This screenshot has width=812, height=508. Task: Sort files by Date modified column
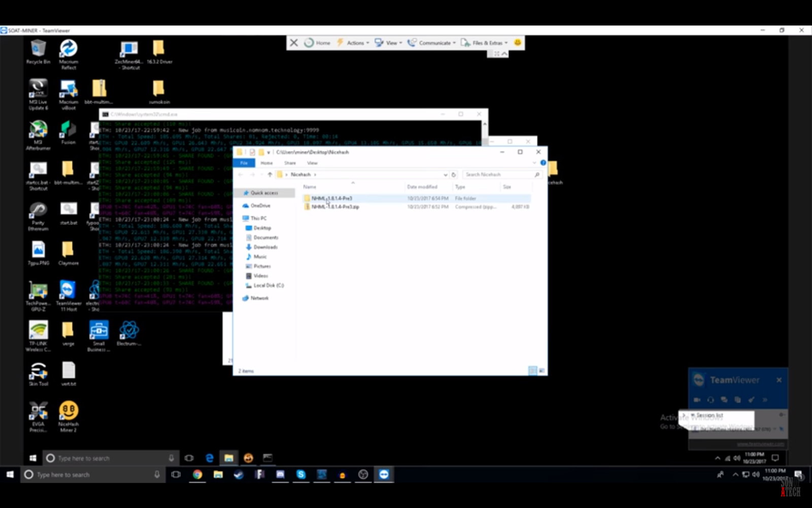tap(422, 187)
